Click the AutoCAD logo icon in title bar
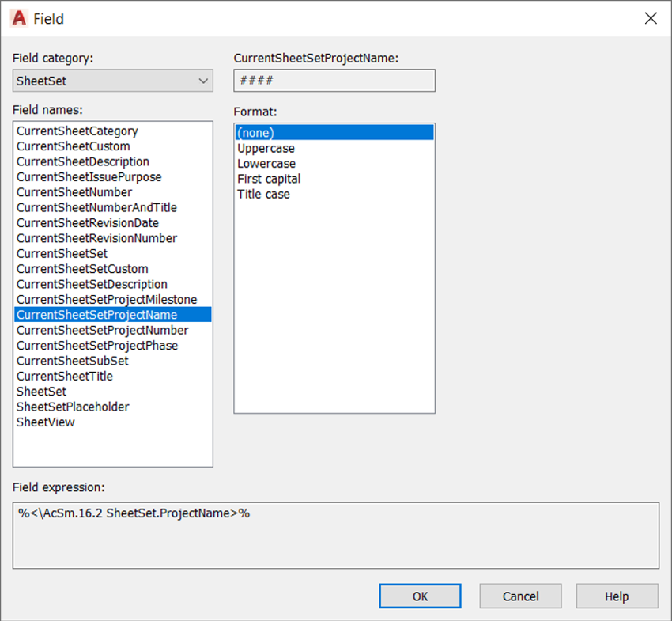Screen dimensions: 672x621 pos(19,18)
